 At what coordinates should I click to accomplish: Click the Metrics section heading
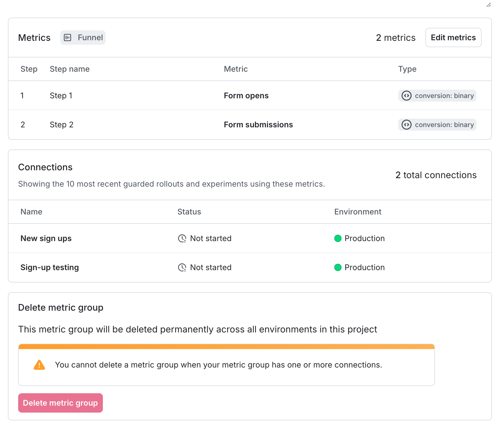click(34, 38)
